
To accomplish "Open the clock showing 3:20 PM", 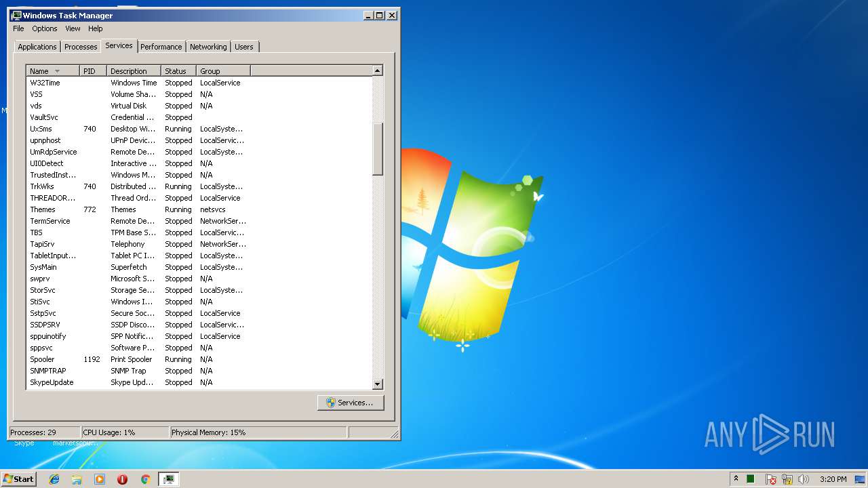I will (833, 479).
